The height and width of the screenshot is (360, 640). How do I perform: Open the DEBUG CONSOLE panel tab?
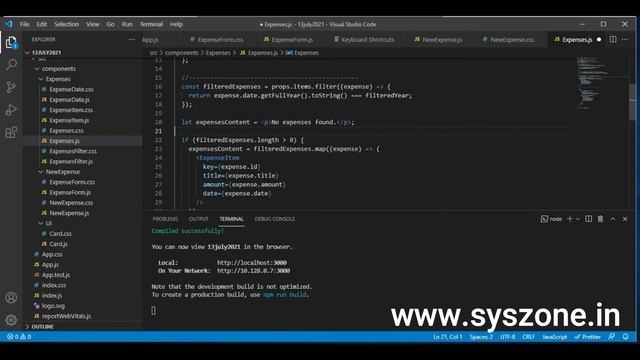pyautogui.click(x=275, y=219)
